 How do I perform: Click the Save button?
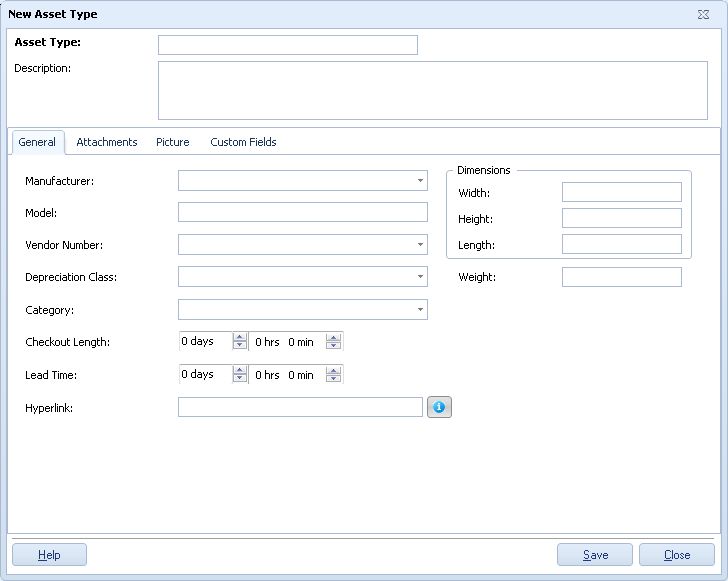[595, 555]
